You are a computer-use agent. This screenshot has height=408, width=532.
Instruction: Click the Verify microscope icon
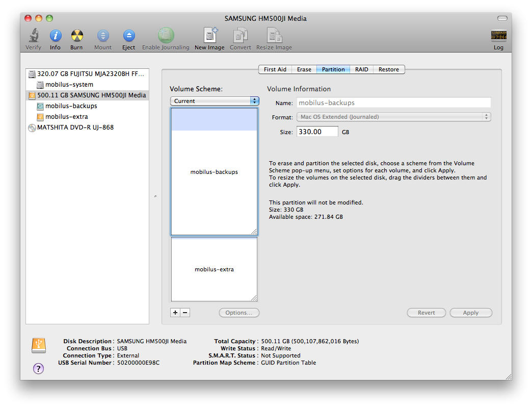pos(33,36)
